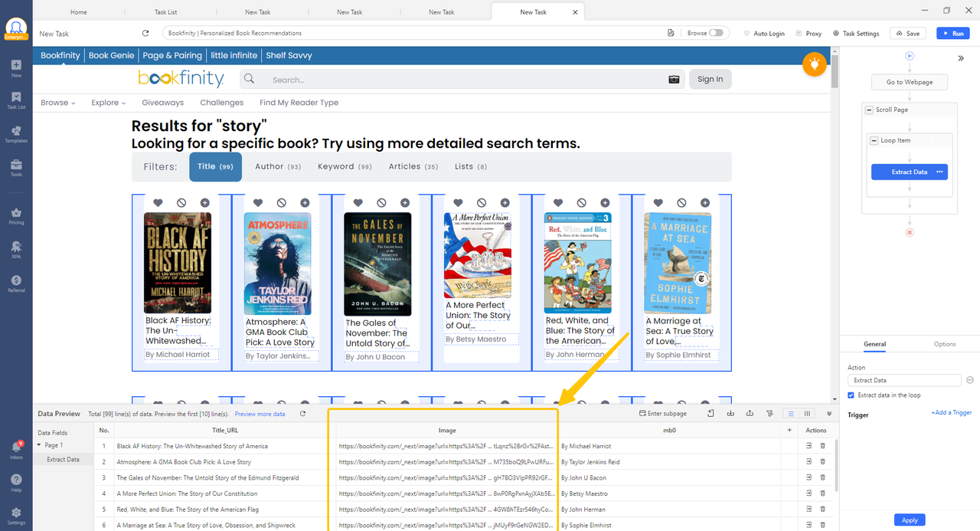Filter results by Lists

pyautogui.click(x=471, y=166)
